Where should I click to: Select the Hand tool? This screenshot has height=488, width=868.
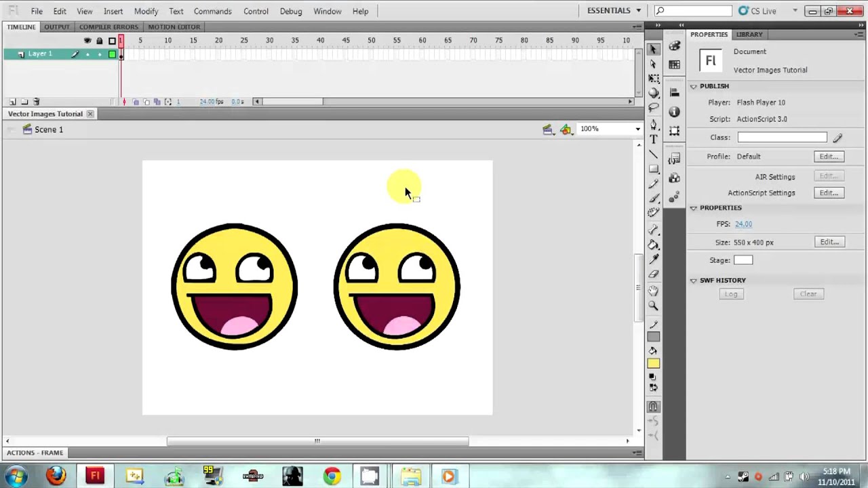(653, 291)
